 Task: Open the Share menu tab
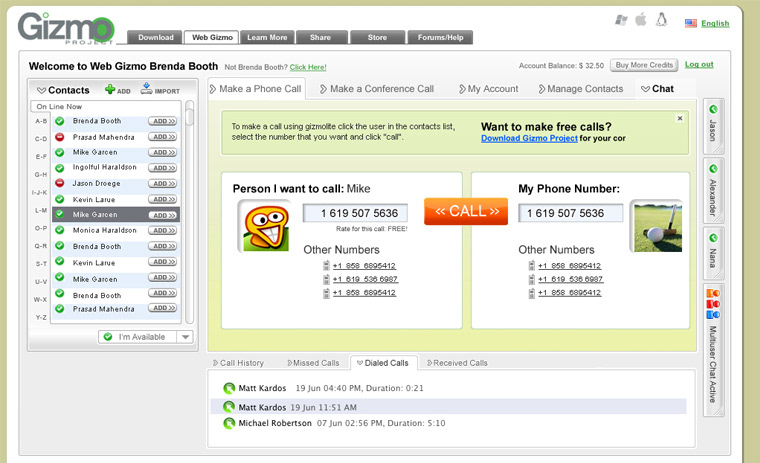pos(321,37)
